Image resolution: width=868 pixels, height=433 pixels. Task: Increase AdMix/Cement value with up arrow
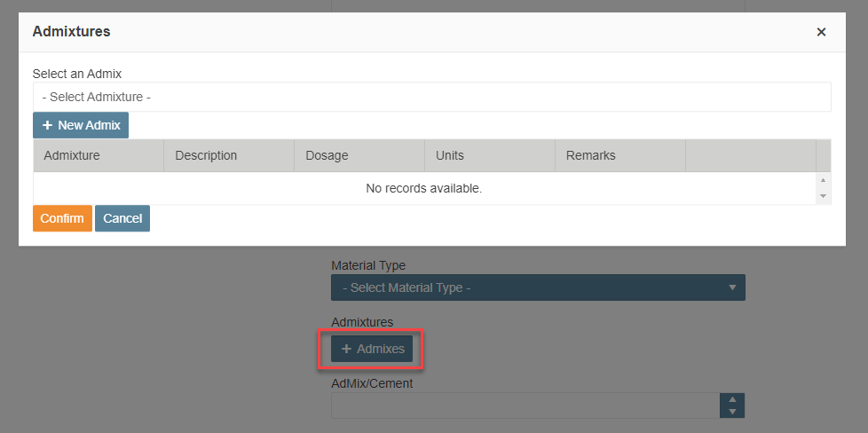tap(732, 399)
